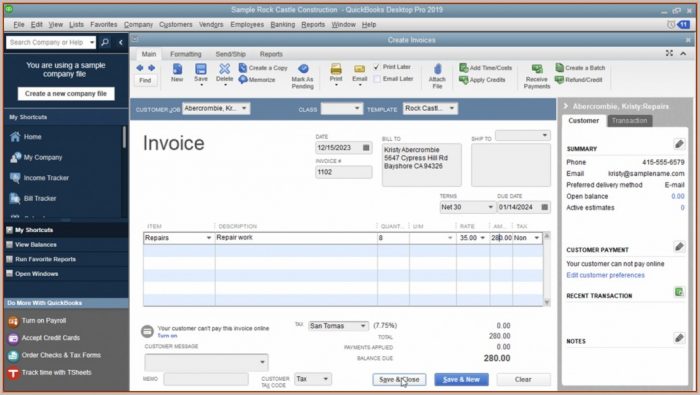Screen dimensions: 700x395
Task: Open Customer Tax Code dropdown
Action: 325,379
